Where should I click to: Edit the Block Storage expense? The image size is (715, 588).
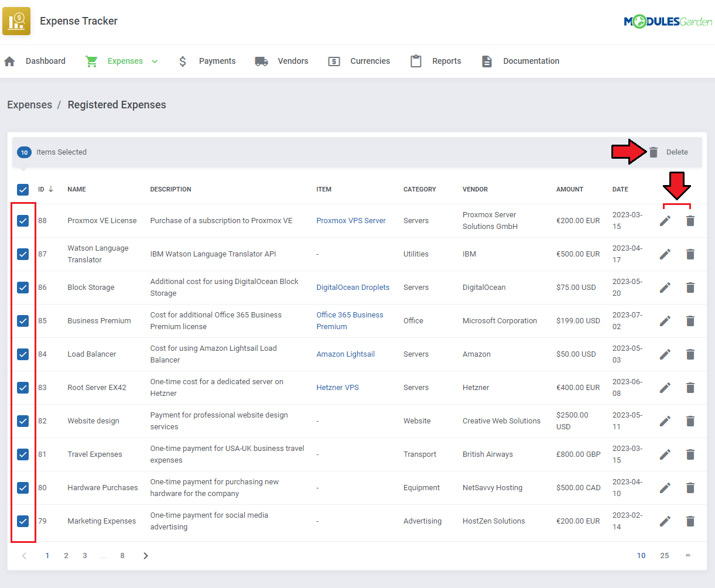[x=665, y=288]
